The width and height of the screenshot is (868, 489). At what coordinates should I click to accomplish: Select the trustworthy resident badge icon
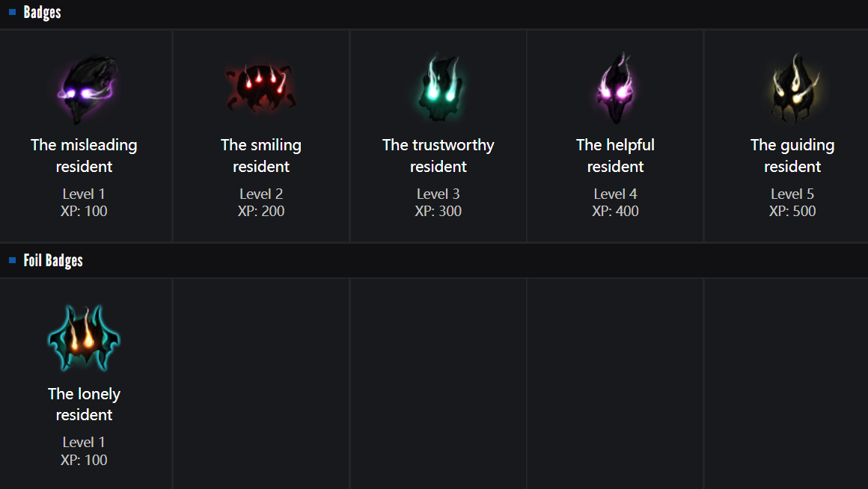(x=438, y=90)
